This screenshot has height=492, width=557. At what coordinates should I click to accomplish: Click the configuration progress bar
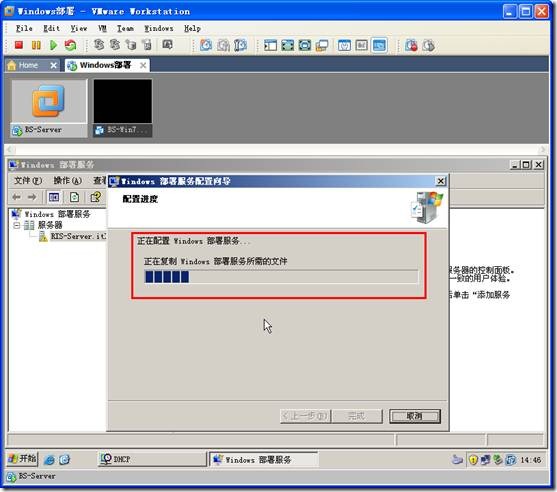point(281,277)
